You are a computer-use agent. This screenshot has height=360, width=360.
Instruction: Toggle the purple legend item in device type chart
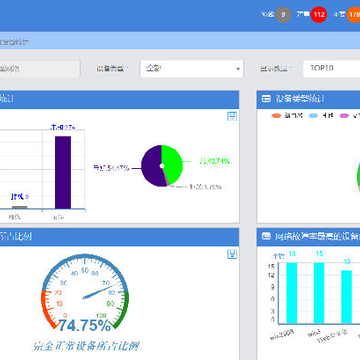(344, 116)
